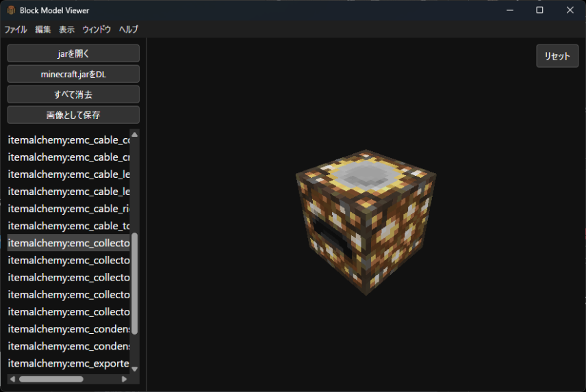Click the model list's vertical scrollbar thumb
This screenshot has height=392, width=586.
coord(135,283)
